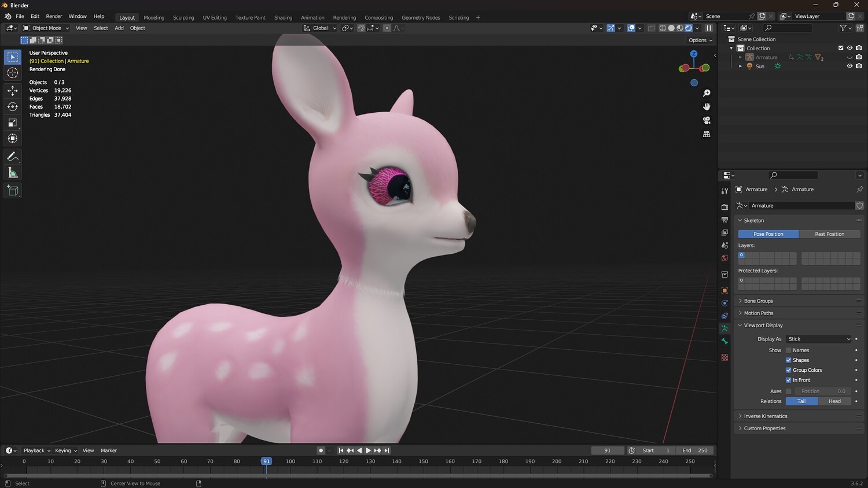The width and height of the screenshot is (868, 488).
Task: Open Bone properties tab icon
Action: pyautogui.click(x=724, y=341)
